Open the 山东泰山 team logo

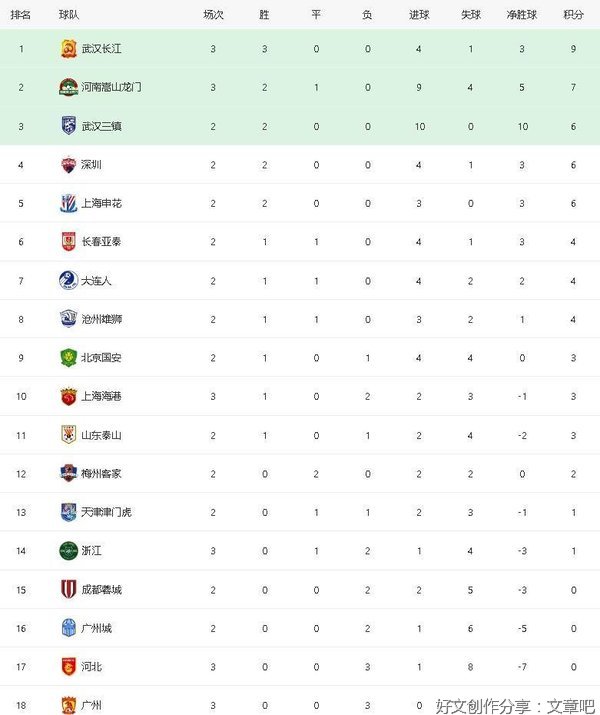point(68,435)
